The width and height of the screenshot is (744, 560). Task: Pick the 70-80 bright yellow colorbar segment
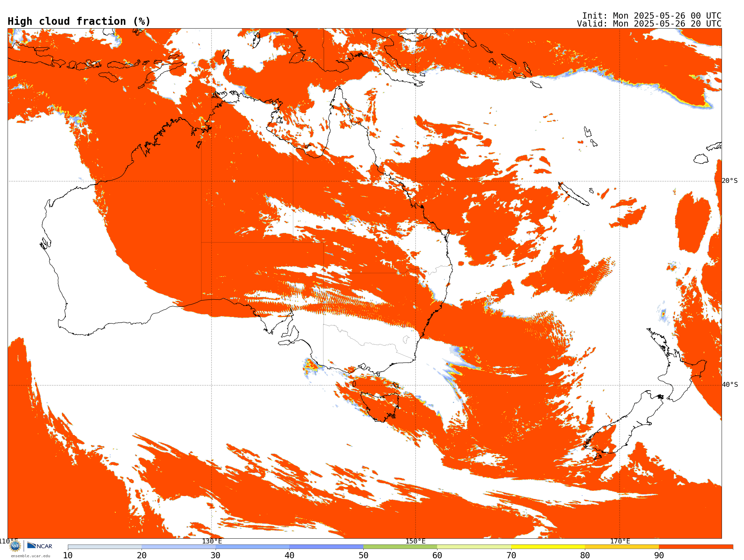click(548, 547)
